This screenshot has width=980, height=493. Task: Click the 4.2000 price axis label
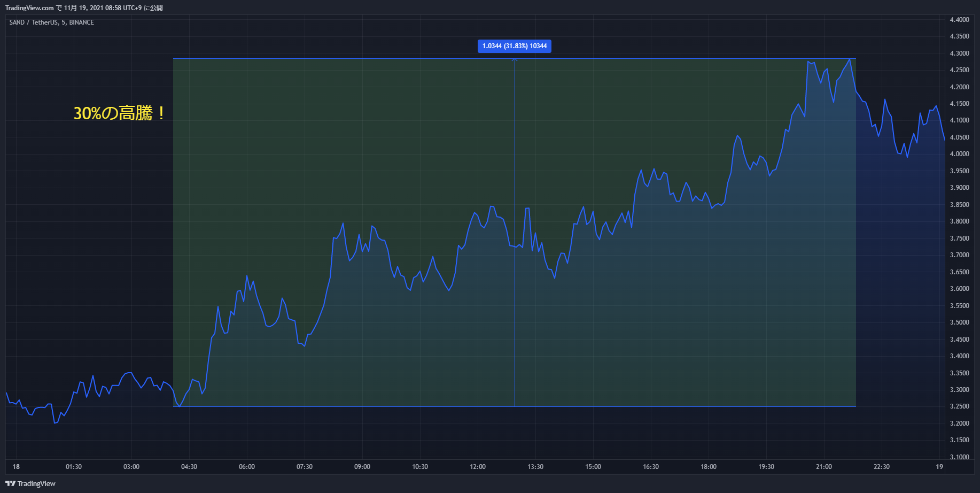959,87
